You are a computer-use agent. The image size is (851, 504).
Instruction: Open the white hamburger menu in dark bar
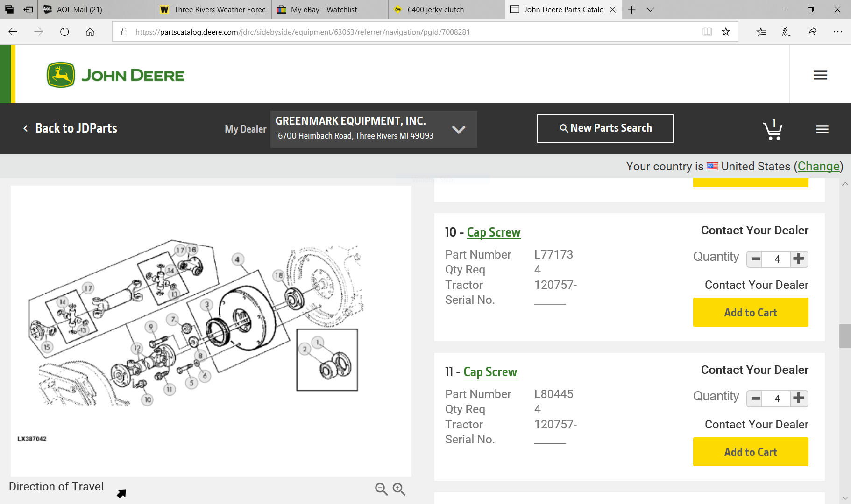click(822, 129)
